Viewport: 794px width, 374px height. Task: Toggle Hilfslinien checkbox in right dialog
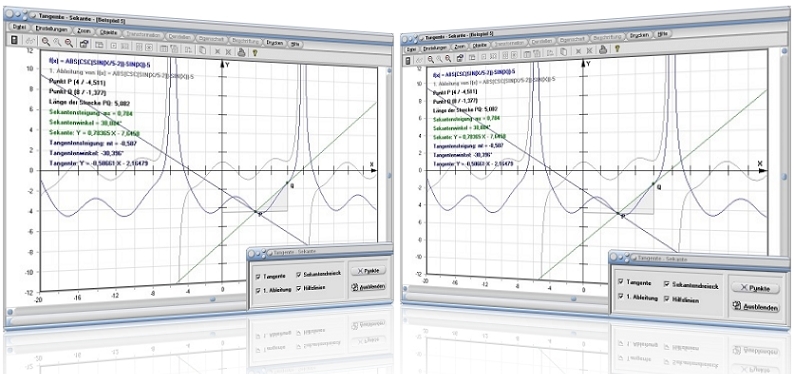tap(667, 299)
